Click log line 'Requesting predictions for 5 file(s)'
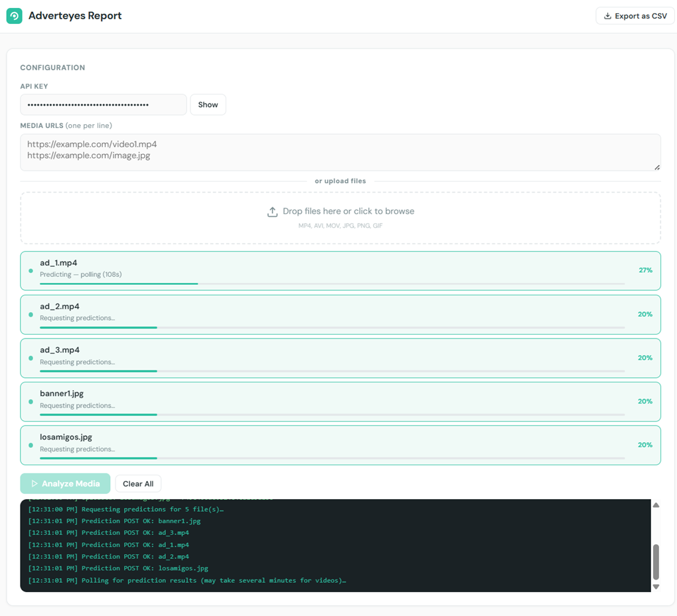Image resolution: width=677 pixels, height=616 pixels. tap(125, 509)
